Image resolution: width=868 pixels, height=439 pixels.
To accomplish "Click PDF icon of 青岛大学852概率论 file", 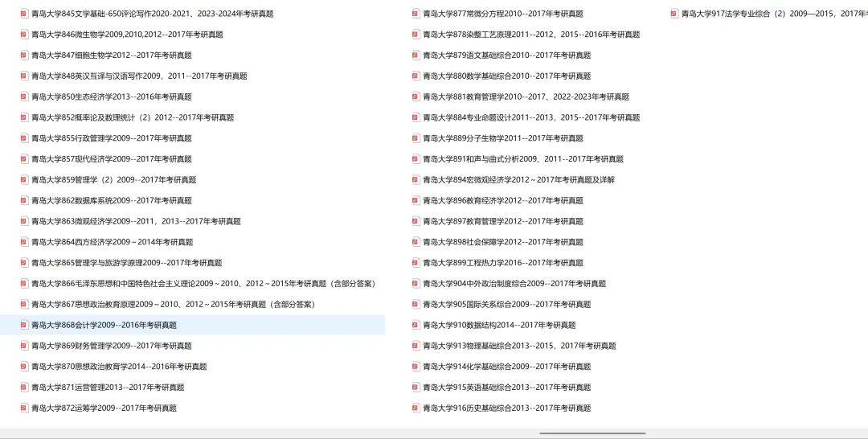I will [24, 117].
